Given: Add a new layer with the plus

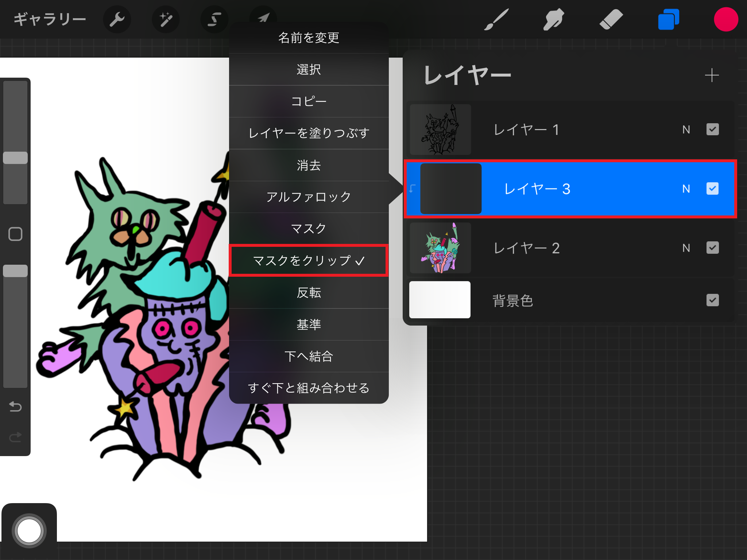Looking at the screenshot, I should click(x=711, y=75).
